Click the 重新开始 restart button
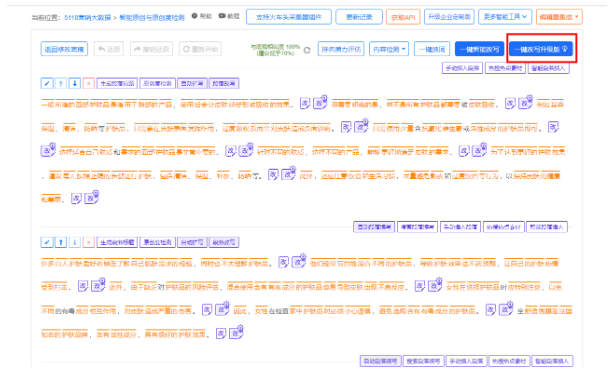 click(x=200, y=49)
